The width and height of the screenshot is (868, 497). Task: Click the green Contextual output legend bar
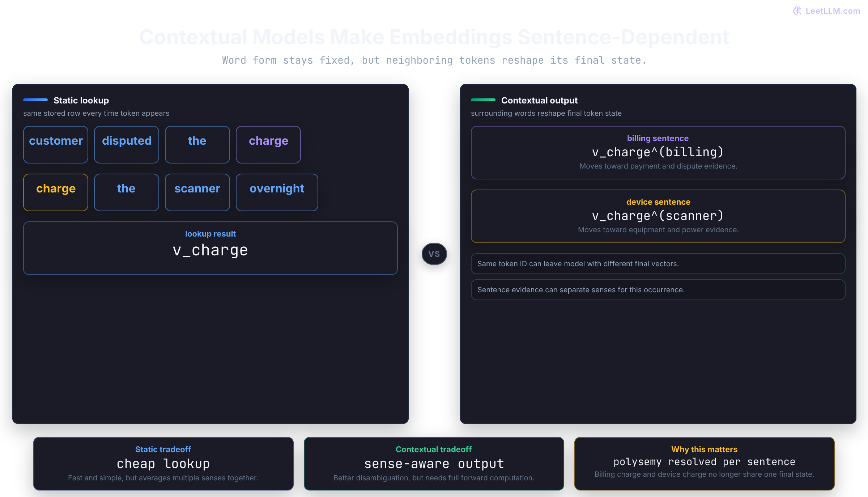point(483,100)
